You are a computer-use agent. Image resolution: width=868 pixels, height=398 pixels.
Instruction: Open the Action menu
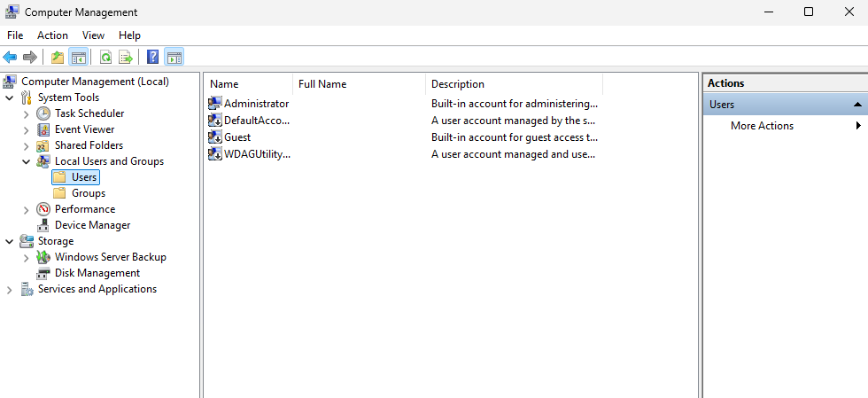point(52,35)
